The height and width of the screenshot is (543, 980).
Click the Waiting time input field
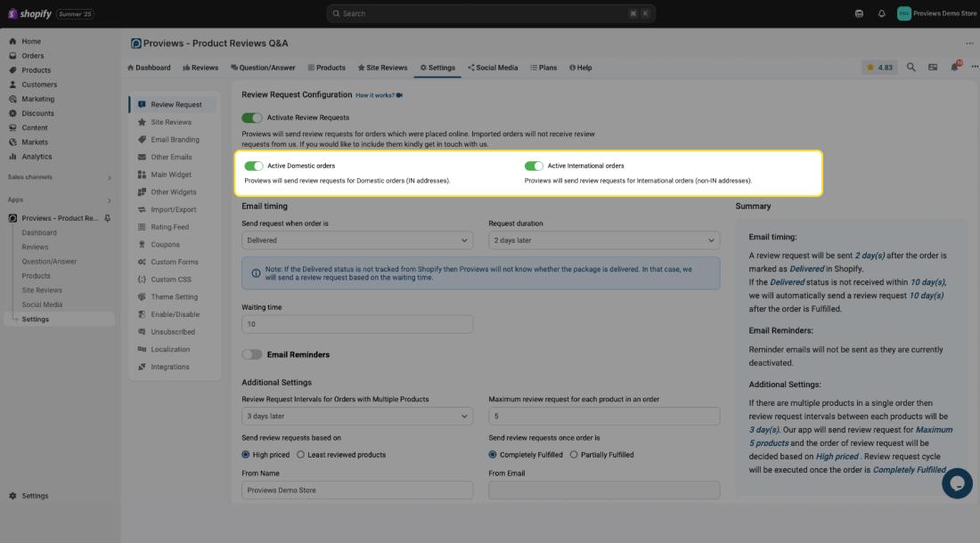tap(357, 324)
